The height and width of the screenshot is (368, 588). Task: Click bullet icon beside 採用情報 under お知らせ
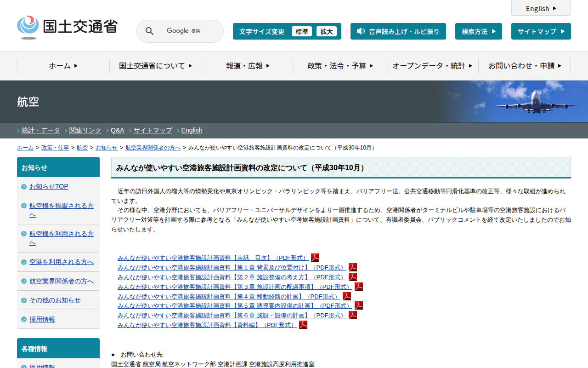(x=24, y=319)
